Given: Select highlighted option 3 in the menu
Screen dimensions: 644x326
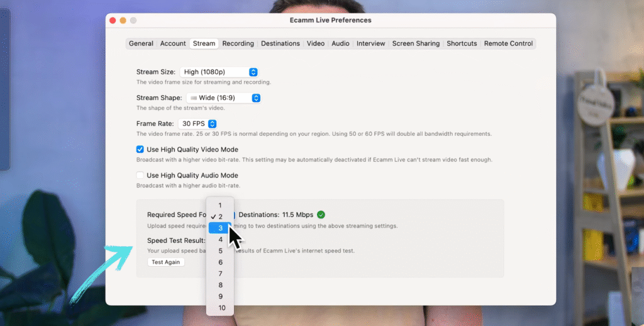Looking at the screenshot, I should tap(220, 228).
